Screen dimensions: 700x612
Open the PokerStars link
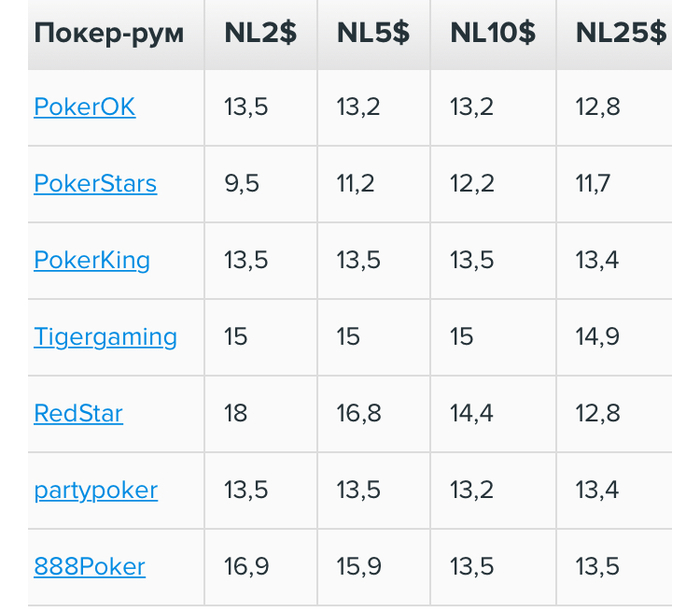[x=95, y=184]
